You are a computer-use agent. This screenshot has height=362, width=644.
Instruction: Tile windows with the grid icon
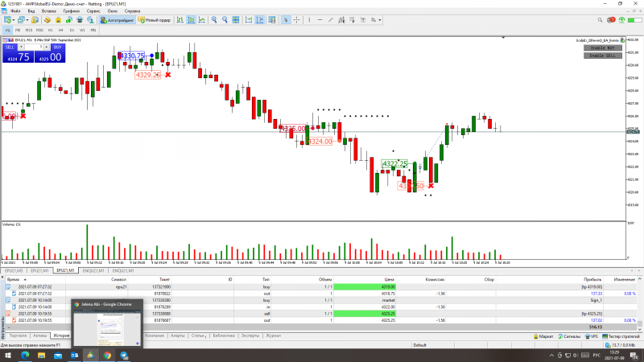click(235, 19)
